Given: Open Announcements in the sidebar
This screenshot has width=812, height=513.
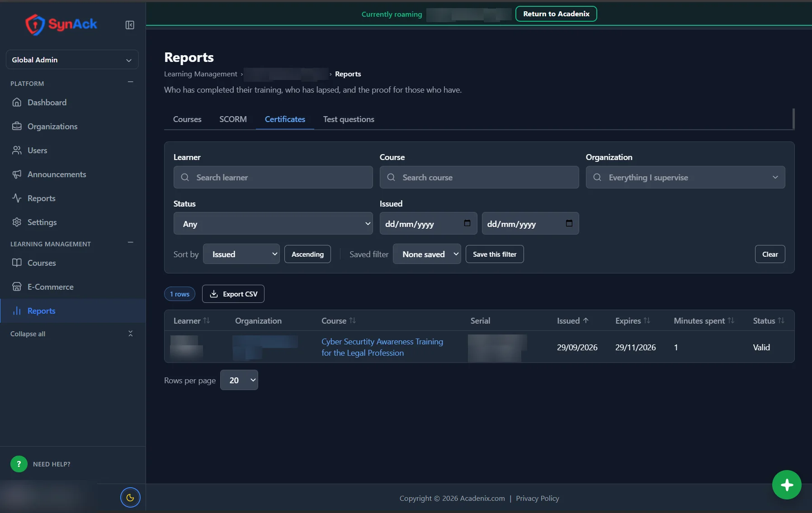Looking at the screenshot, I should [57, 174].
